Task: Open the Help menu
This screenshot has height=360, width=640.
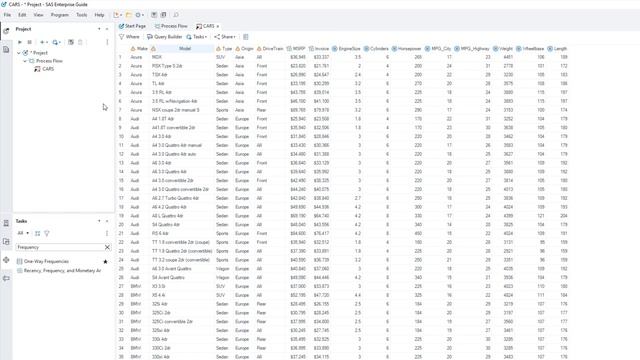Action: [x=99, y=15]
